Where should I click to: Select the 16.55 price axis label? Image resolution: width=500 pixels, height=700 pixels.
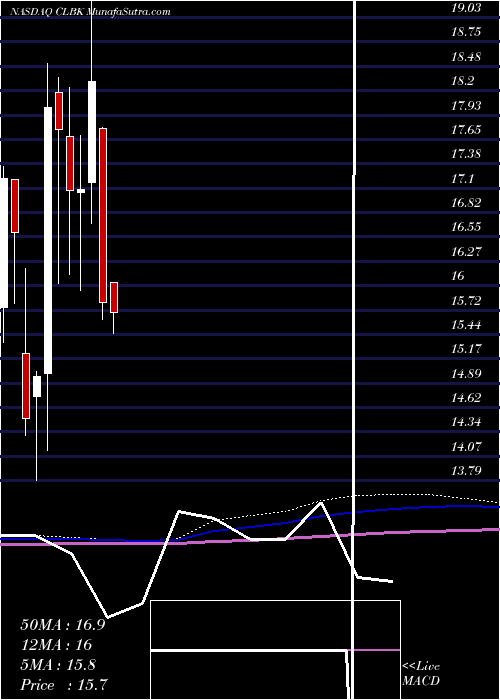tap(467, 227)
